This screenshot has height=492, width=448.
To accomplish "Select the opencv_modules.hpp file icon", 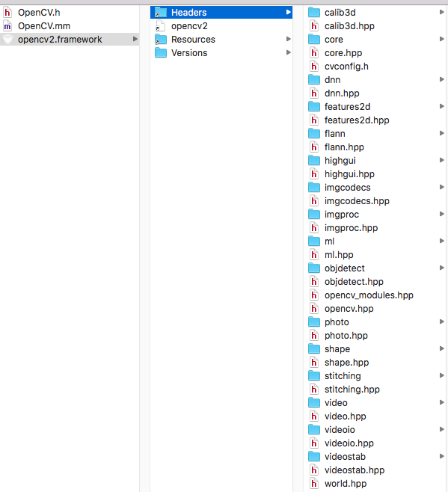I will coord(314,295).
